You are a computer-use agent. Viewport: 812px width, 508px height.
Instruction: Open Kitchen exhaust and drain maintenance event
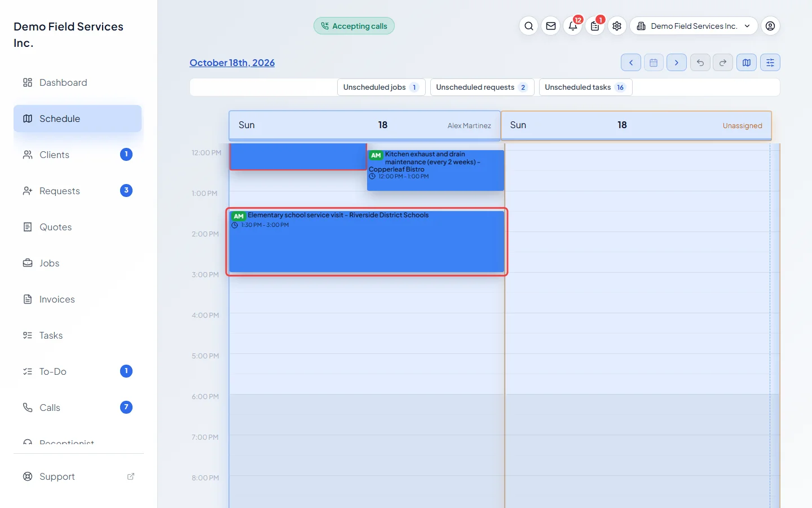pos(435,170)
